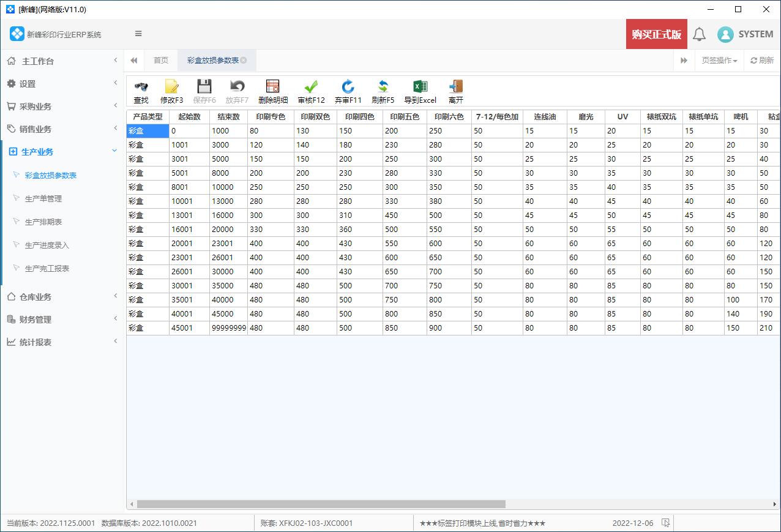This screenshot has height=532, width=781.
Task: Click the 起始数 cell showing 13001
Action: point(189,215)
